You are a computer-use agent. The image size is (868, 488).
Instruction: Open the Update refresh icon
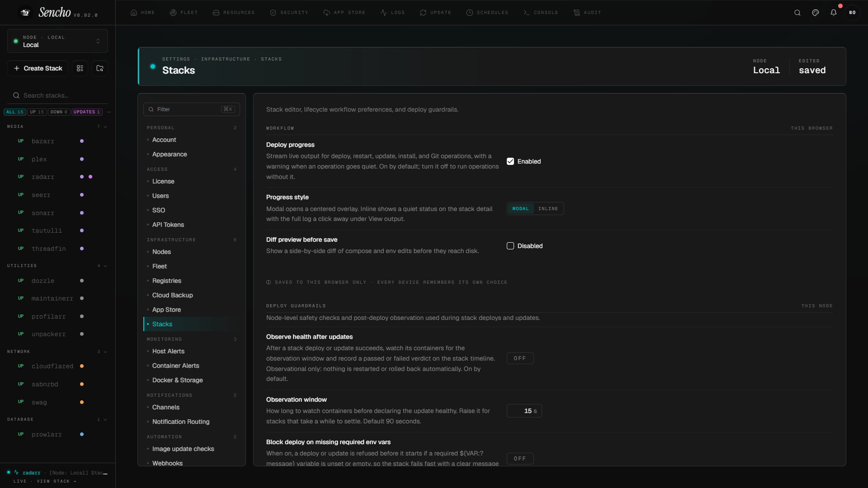423,13
